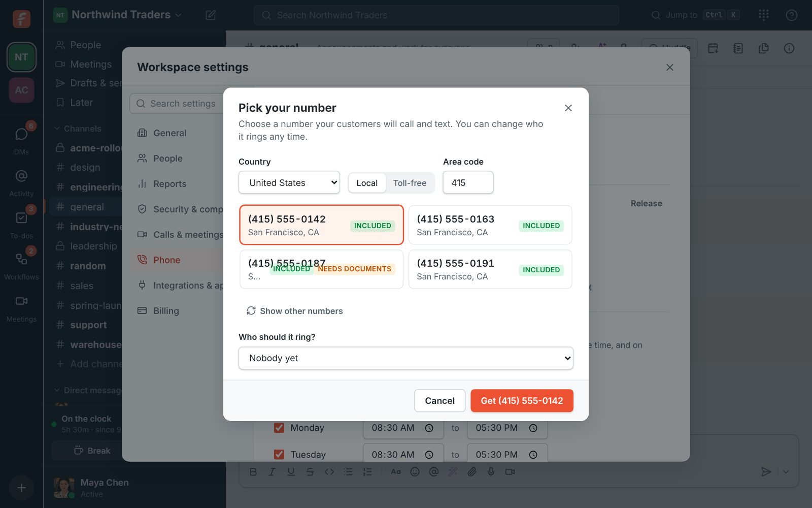812x508 pixels.
Task: Click the add workspace plus button
Action: coord(21,488)
